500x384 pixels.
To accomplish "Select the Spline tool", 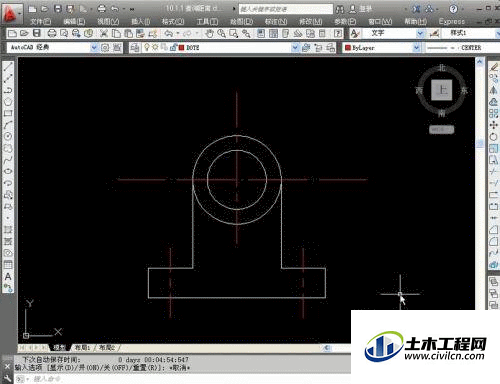I will click(8, 160).
